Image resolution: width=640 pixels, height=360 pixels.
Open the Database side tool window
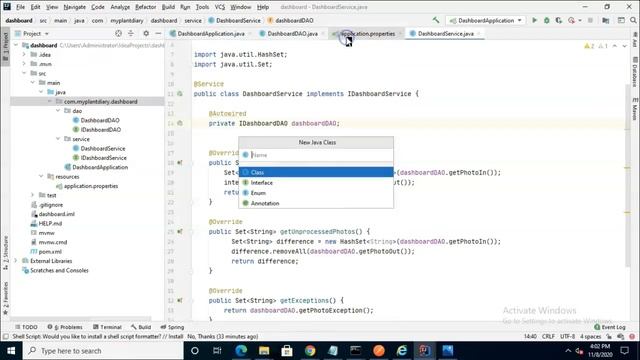[x=635, y=72]
